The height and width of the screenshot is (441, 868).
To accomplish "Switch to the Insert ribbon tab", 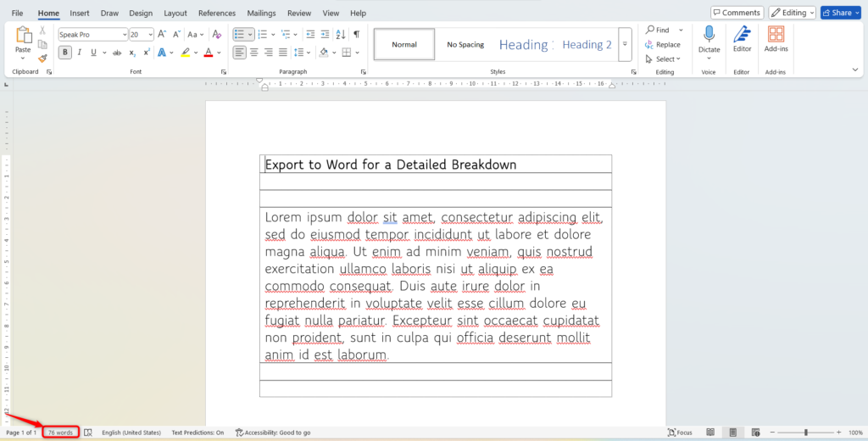I will pos(80,14).
